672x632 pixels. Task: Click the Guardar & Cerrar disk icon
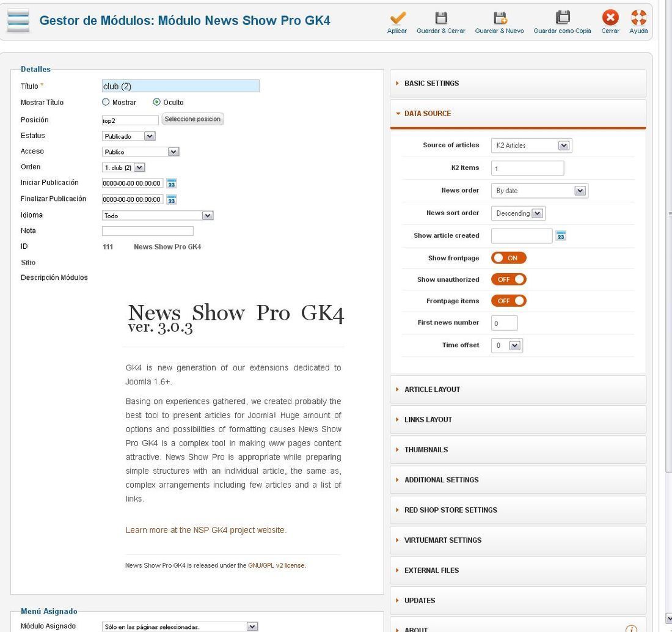[441, 18]
